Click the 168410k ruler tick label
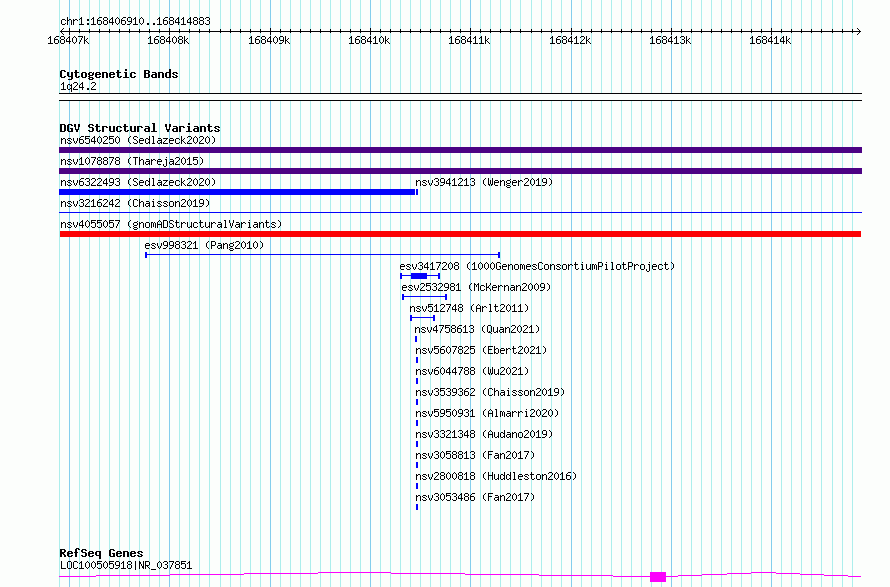890x587 pixels. [369, 40]
